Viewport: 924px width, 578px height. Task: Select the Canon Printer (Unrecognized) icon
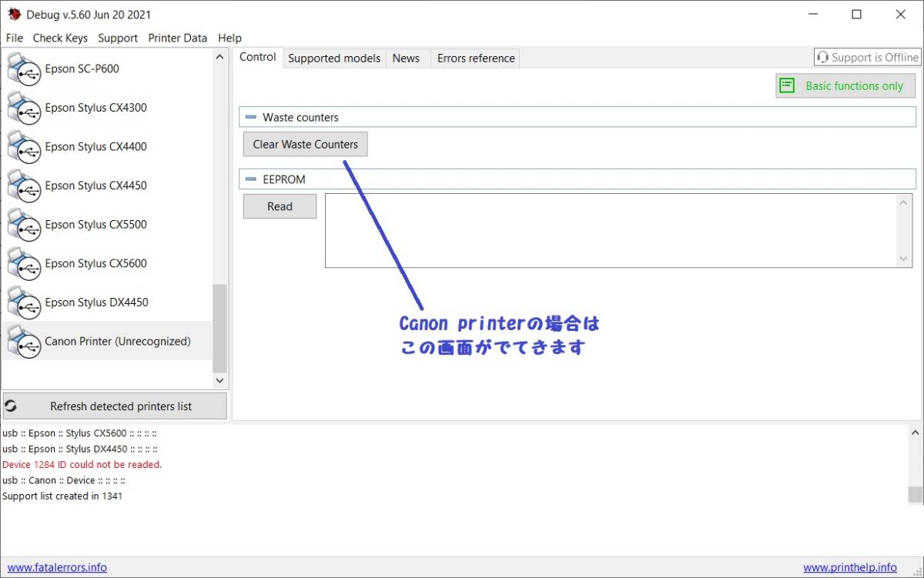click(23, 342)
